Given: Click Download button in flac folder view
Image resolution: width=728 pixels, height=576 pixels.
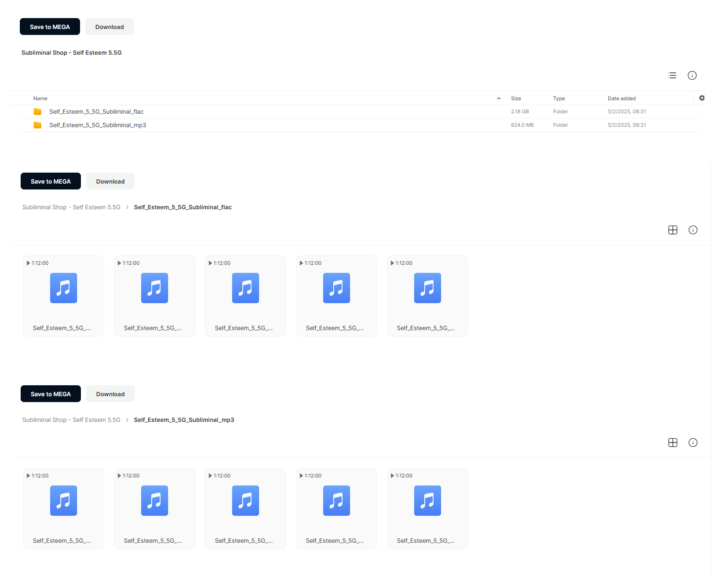Looking at the screenshot, I should click(x=110, y=181).
